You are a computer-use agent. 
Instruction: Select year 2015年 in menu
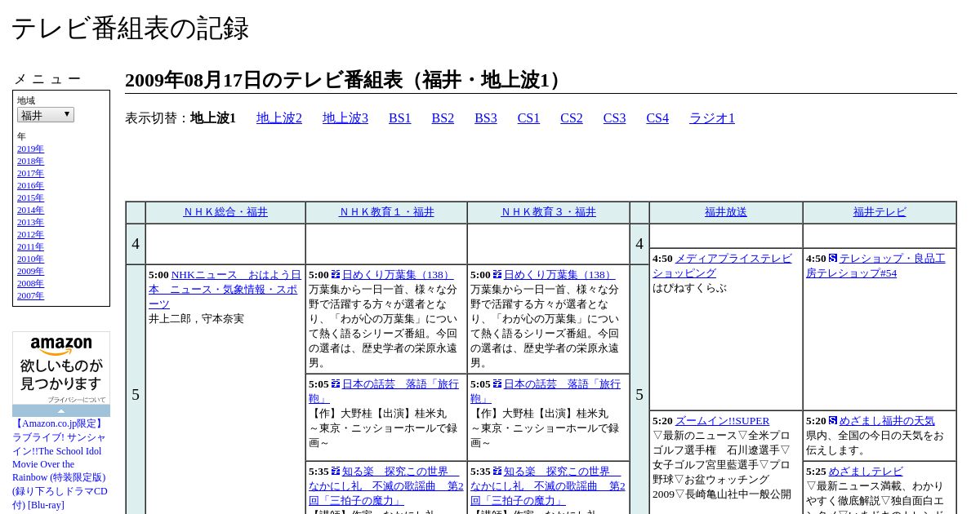pos(30,198)
